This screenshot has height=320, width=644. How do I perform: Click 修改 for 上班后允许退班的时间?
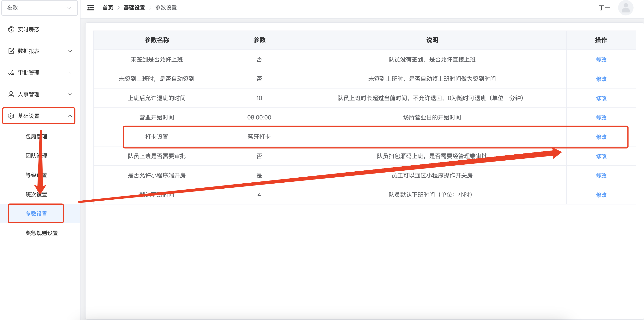[601, 98]
